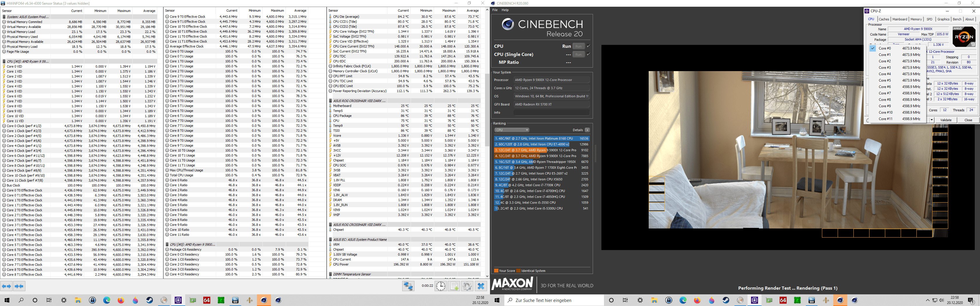The image size is (980, 306).
Task: Click the search magnifier in the left taskbar
Action: point(21,300)
